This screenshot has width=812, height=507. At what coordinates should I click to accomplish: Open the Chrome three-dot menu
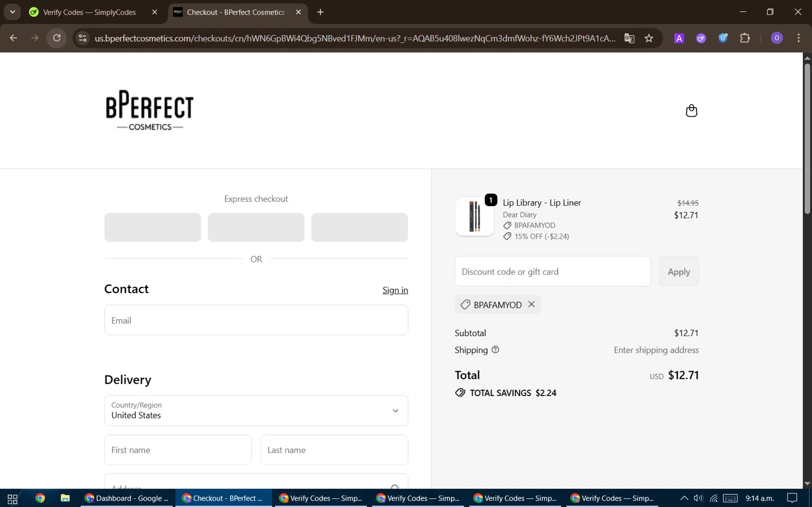(798, 38)
